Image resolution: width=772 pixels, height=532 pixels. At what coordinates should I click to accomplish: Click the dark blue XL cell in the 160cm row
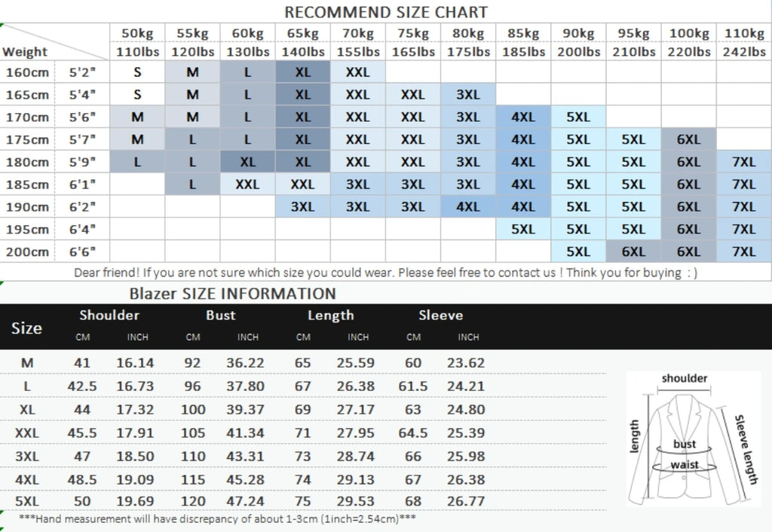coord(302,72)
